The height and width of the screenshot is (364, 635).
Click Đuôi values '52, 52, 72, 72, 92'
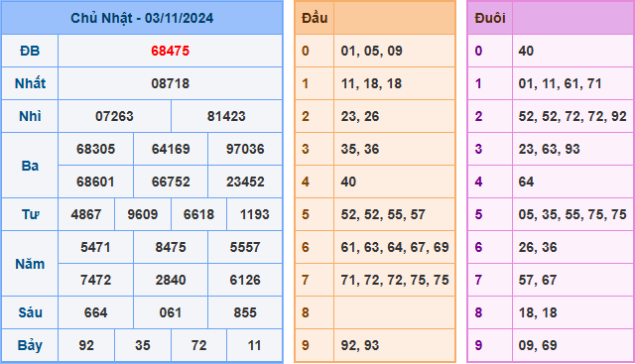pyautogui.click(x=572, y=117)
